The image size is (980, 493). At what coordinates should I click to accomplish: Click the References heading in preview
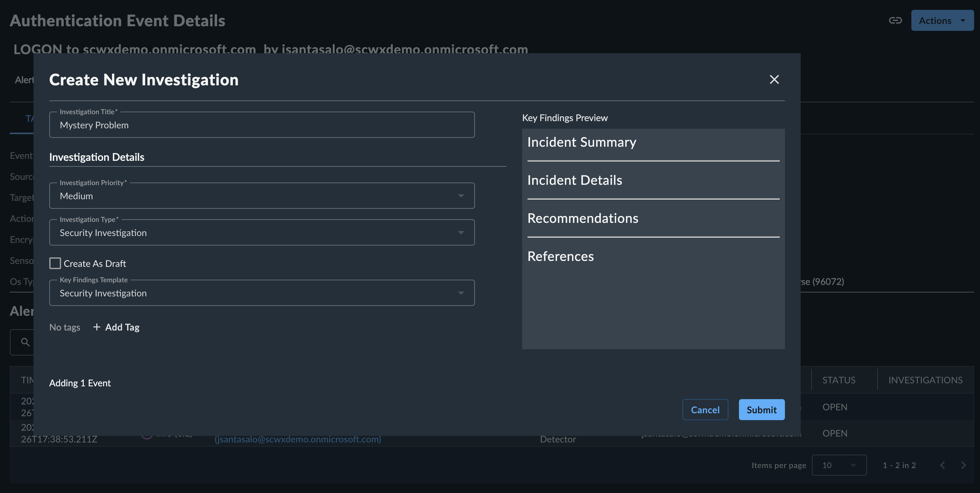pyautogui.click(x=560, y=256)
